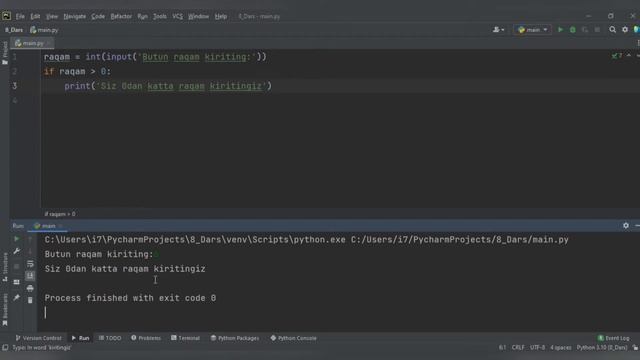Toggle pin tab in Run panel
The height and width of the screenshot is (360, 640).
pos(17,298)
